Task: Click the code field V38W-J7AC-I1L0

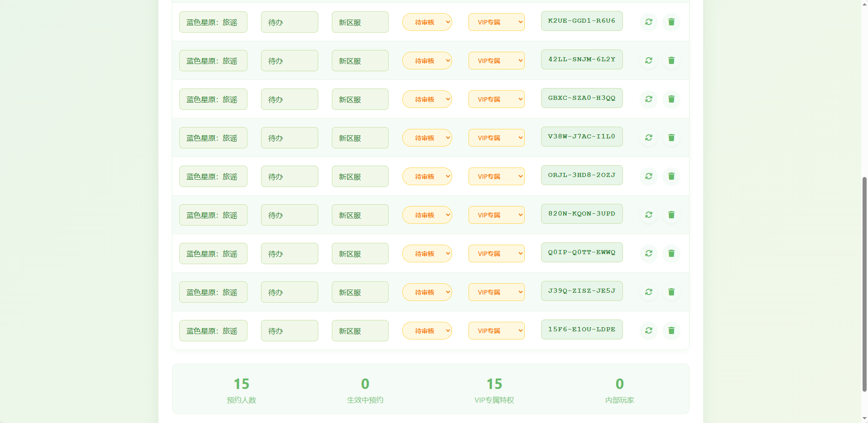Action: [x=582, y=137]
